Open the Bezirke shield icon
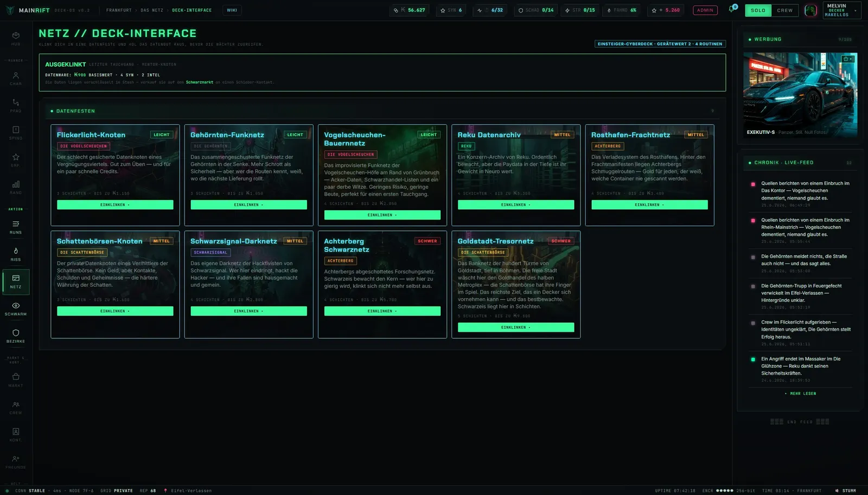Image resolution: width=868 pixels, height=495 pixels. (16, 336)
